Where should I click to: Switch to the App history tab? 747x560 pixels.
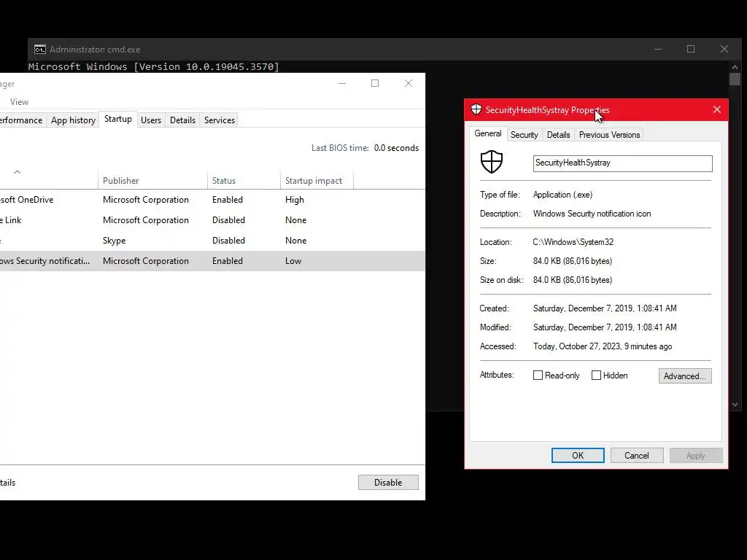(73, 120)
